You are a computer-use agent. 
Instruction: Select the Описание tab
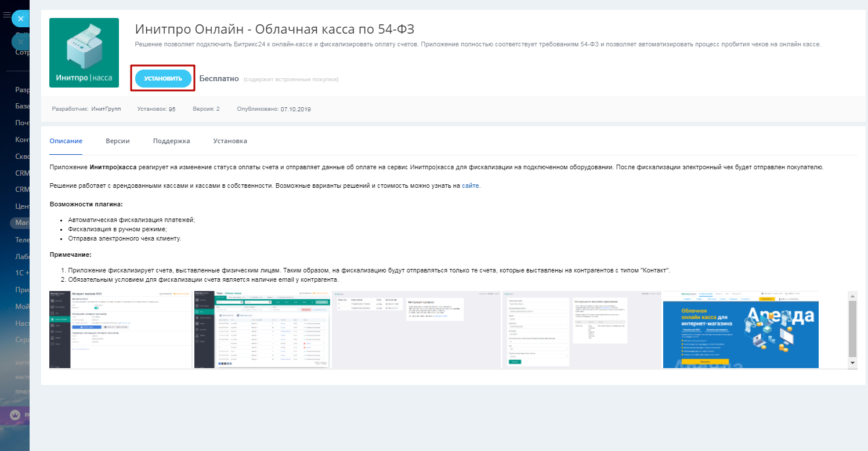tap(66, 141)
